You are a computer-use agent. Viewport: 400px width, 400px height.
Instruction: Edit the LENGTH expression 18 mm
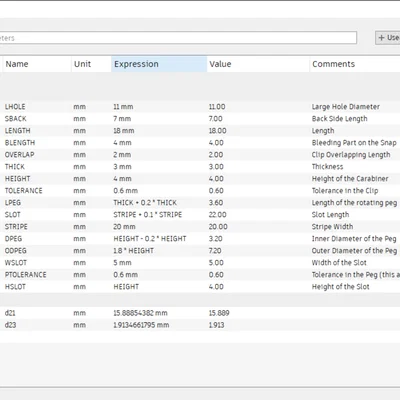pos(124,131)
